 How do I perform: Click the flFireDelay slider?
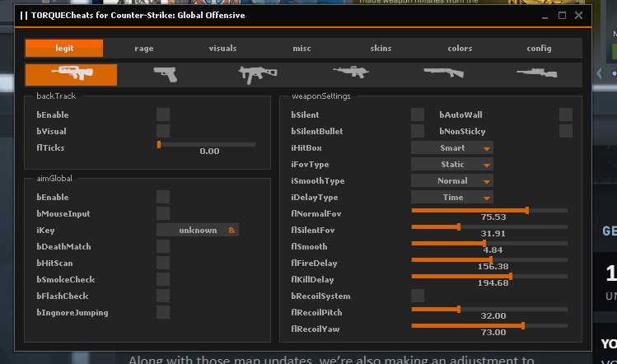pos(489,260)
